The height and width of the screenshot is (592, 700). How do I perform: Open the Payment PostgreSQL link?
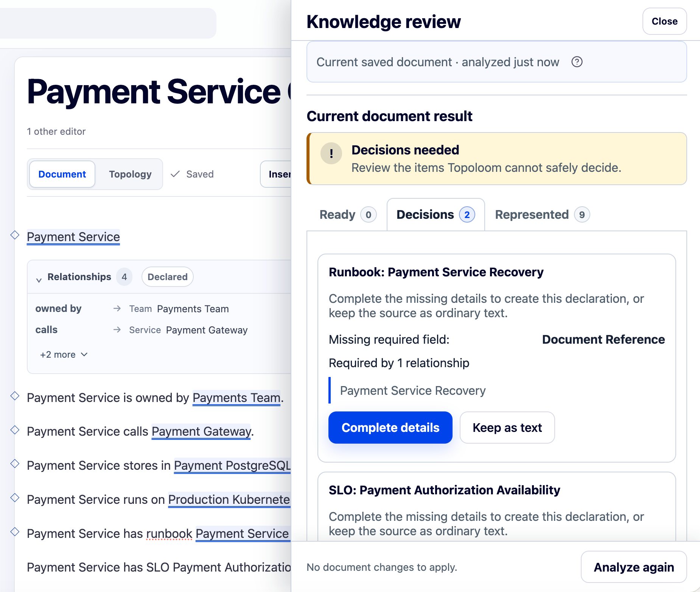point(232,465)
